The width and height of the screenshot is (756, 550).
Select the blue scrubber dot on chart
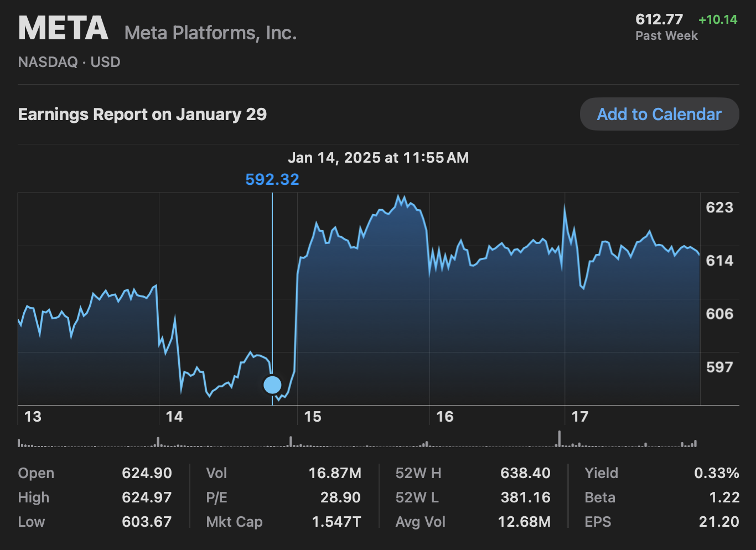[x=272, y=385]
